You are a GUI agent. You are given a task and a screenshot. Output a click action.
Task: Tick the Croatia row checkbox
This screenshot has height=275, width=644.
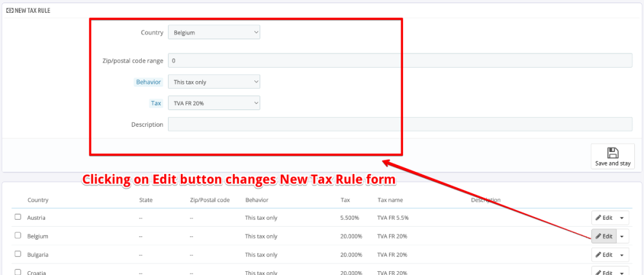[x=18, y=272]
